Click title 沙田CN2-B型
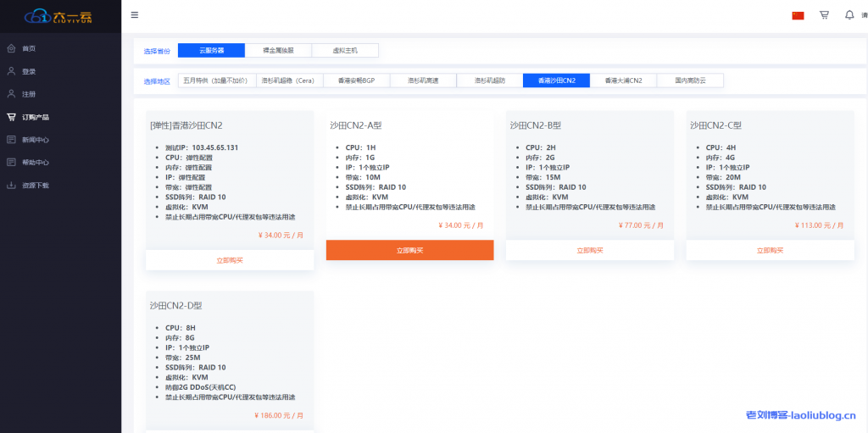This screenshot has width=868, height=433. point(536,125)
